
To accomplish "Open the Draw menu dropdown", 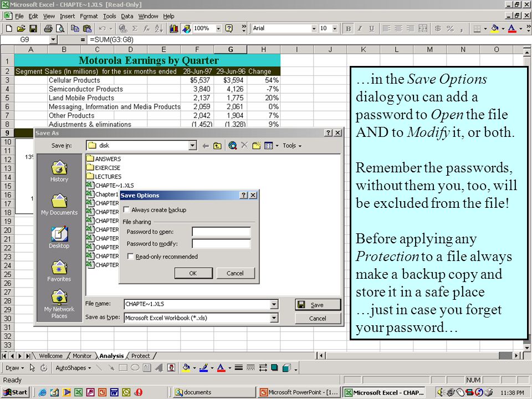I will tap(14, 368).
